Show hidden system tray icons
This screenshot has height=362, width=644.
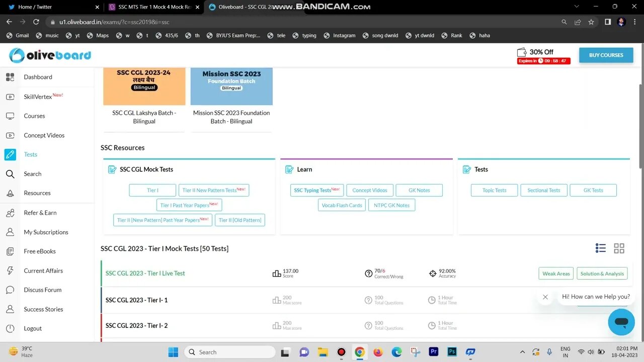pyautogui.click(x=522, y=352)
